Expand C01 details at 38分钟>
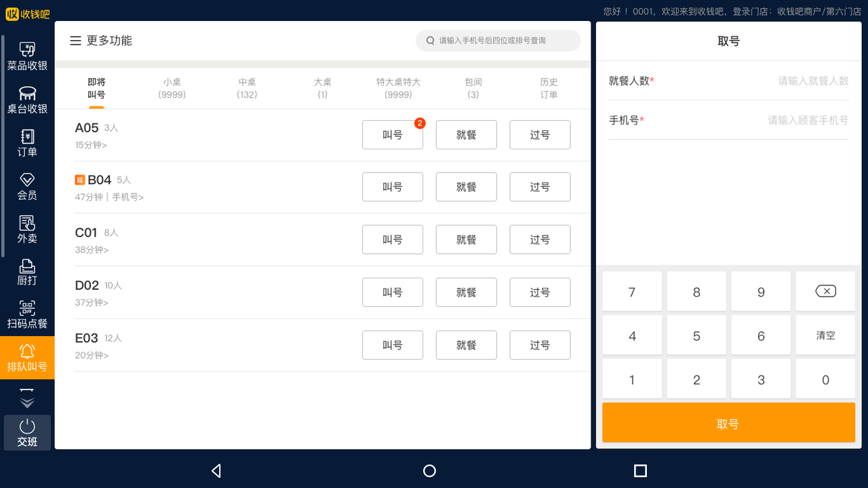 tap(92, 250)
